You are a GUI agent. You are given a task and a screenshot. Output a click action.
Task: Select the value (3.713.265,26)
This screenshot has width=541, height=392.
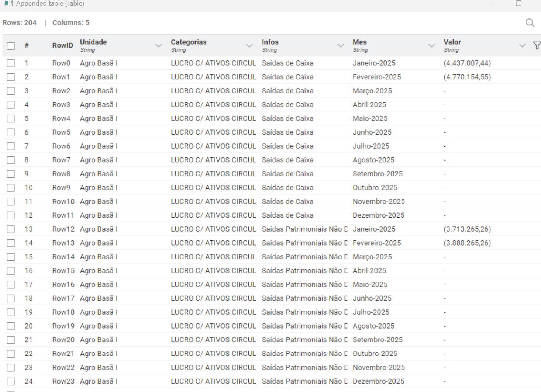pyautogui.click(x=467, y=229)
